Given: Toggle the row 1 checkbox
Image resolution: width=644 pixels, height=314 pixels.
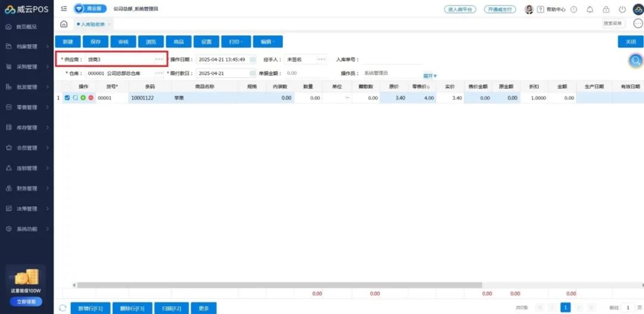Looking at the screenshot, I should (67, 98).
